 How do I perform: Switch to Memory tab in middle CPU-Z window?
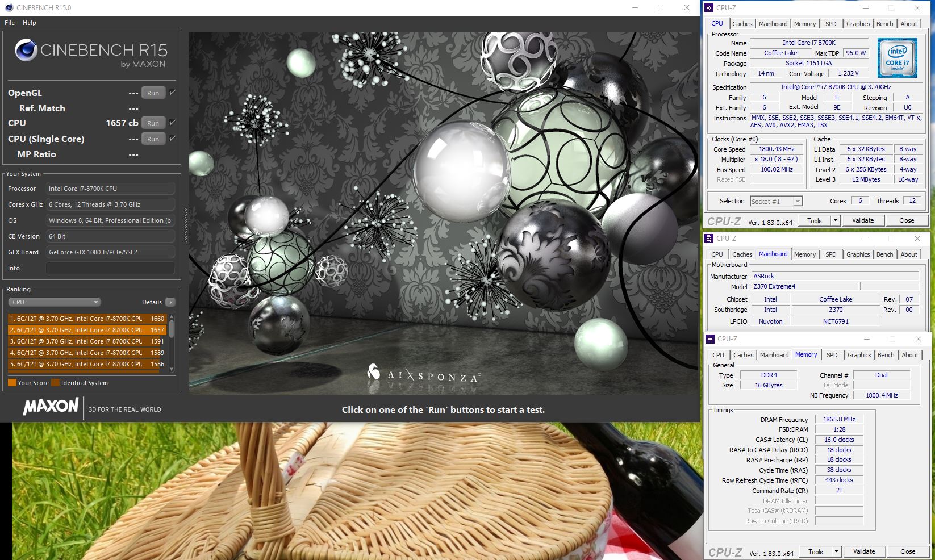coord(805,254)
